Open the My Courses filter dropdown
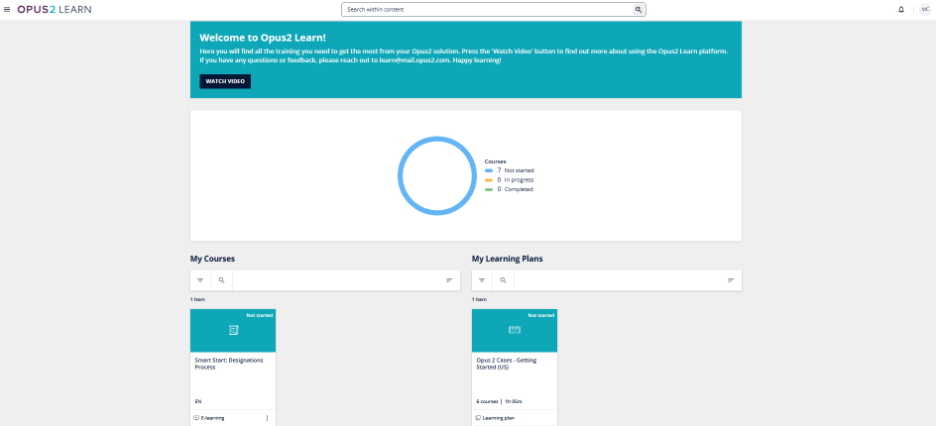The width and height of the screenshot is (936, 426). pos(200,280)
